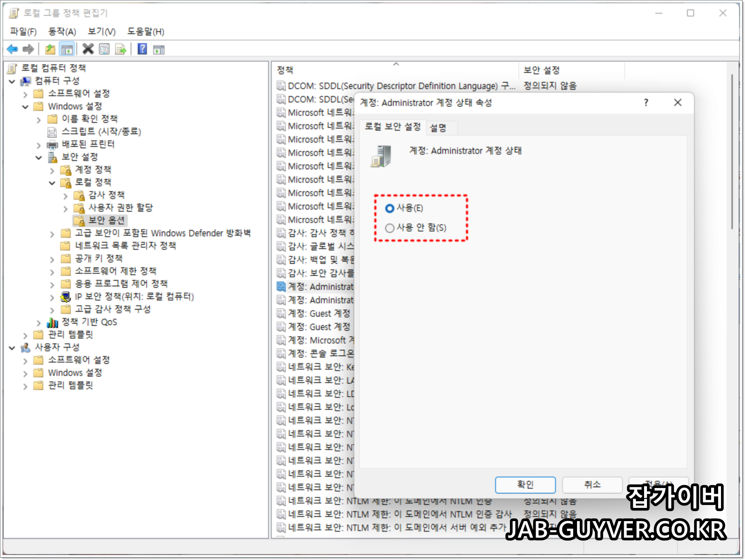Click the 보안 설정 security icon

click(x=52, y=157)
